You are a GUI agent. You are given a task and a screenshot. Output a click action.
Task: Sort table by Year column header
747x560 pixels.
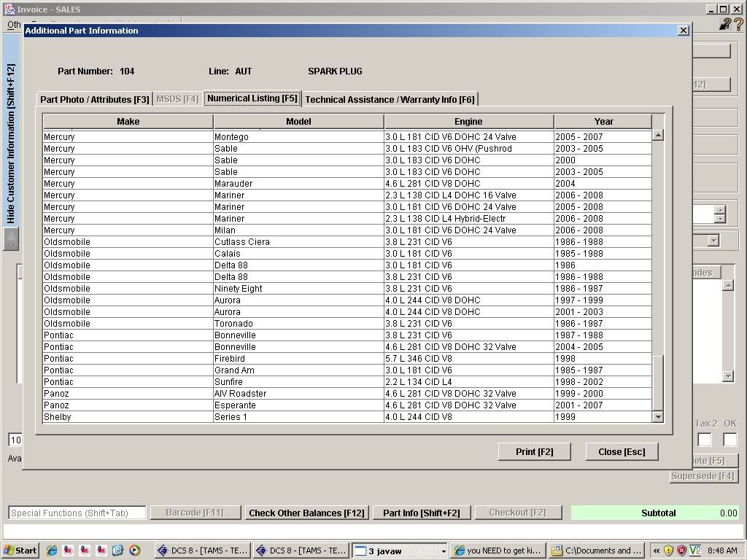click(603, 122)
